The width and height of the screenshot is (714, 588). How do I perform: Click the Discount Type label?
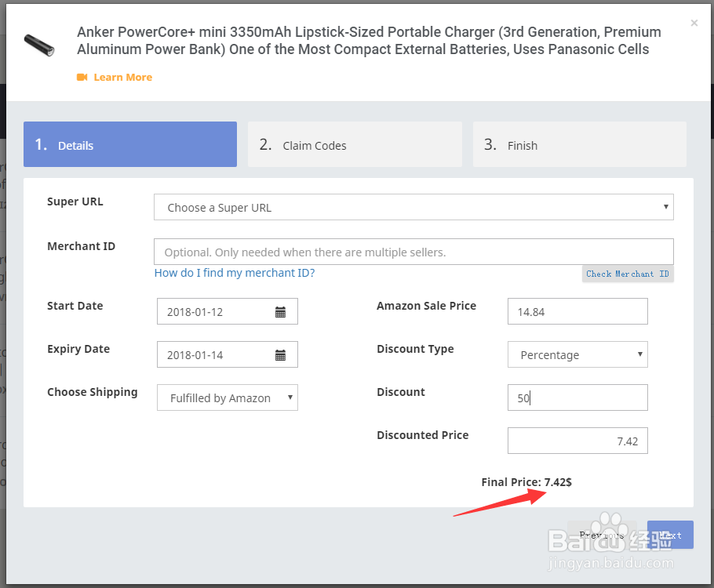[415, 349]
